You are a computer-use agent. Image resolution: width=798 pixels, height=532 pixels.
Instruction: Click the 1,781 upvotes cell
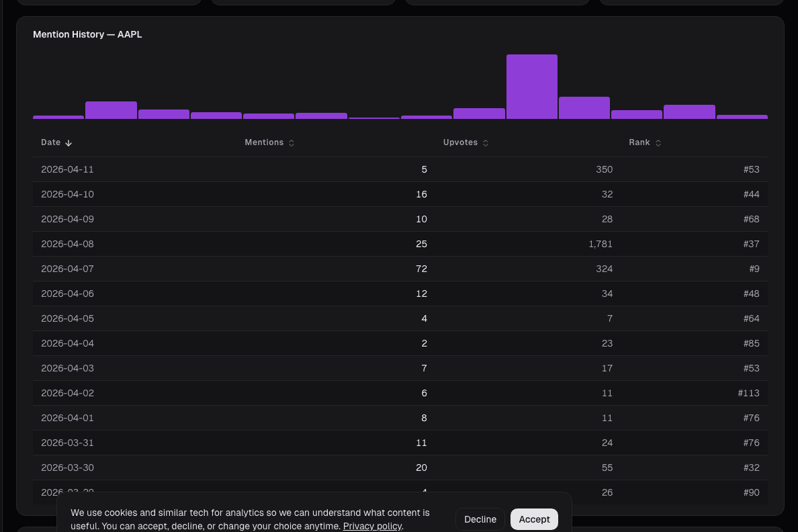tap(601, 244)
